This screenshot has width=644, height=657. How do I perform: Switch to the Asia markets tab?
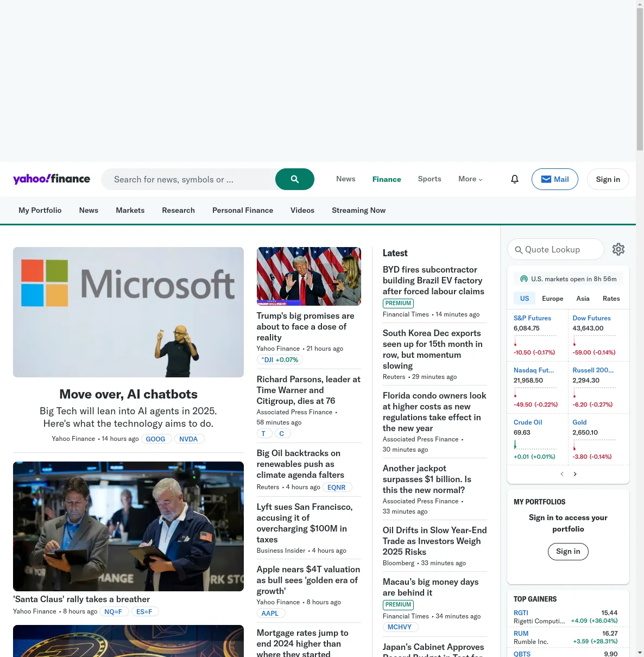583,299
